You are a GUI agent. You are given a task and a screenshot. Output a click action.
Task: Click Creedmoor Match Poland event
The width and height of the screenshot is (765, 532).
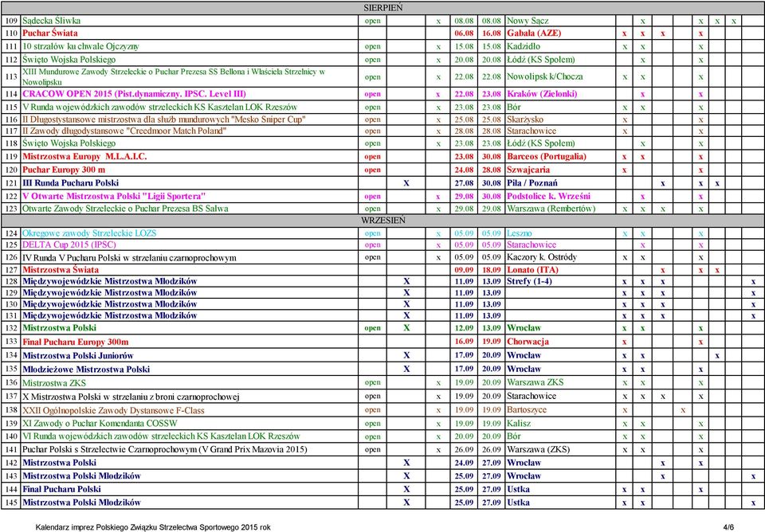pyautogui.click(x=124, y=131)
